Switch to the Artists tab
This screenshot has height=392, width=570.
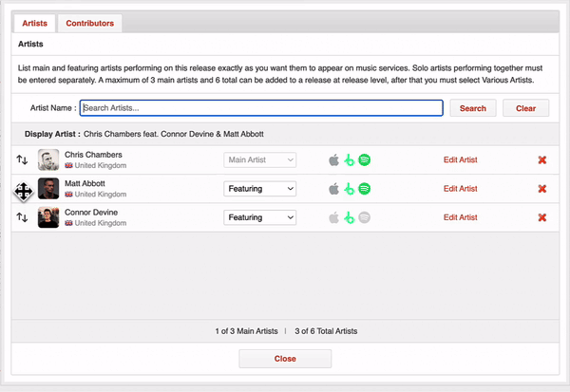click(34, 23)
